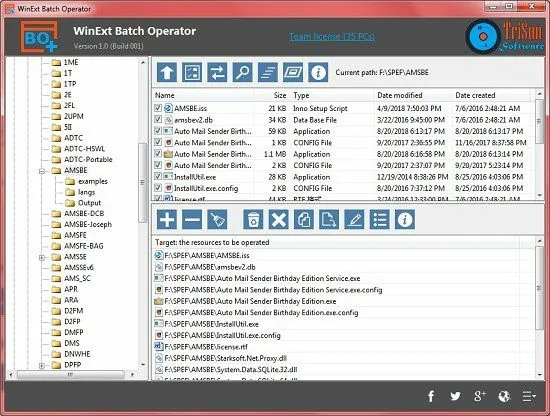Click the copy files icon

point(304,220)
